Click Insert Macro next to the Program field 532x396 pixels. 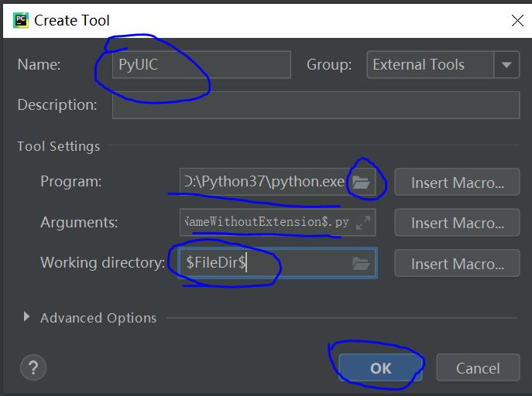(457, 183)
